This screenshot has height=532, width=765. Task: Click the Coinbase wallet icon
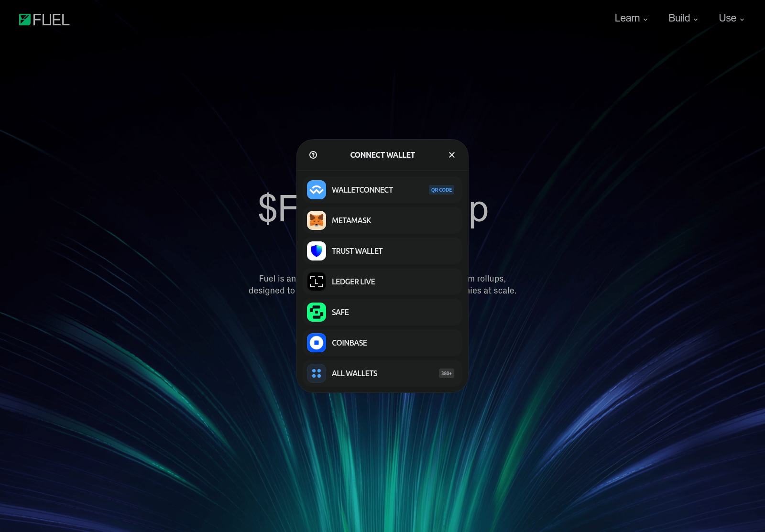pyautogui.click(x=316, y=343)
